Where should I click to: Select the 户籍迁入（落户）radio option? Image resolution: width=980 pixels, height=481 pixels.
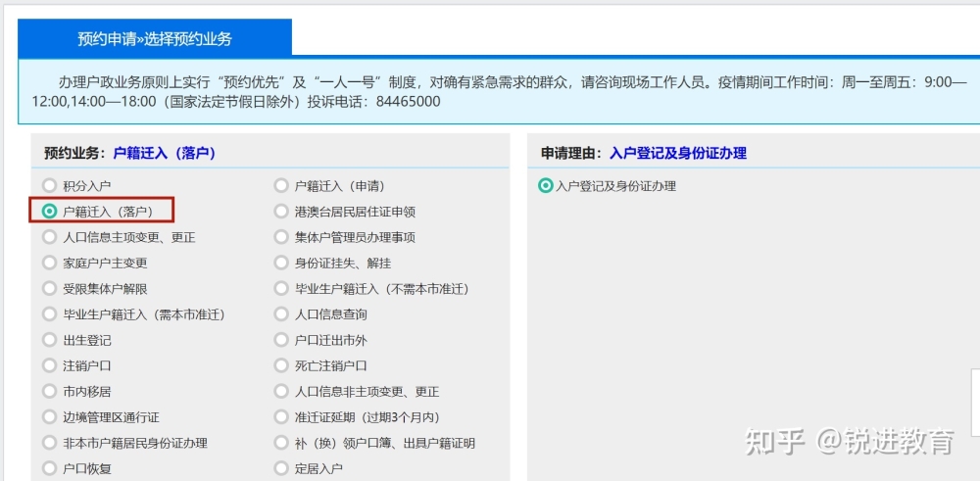pyautogui.click(x=49, y=212)
